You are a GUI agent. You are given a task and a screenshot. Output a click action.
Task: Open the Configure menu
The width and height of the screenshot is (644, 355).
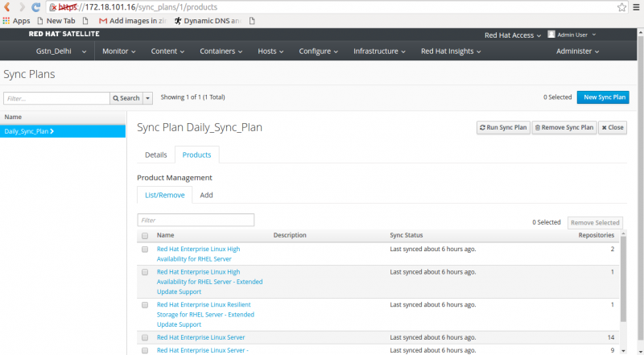point(318,51)
